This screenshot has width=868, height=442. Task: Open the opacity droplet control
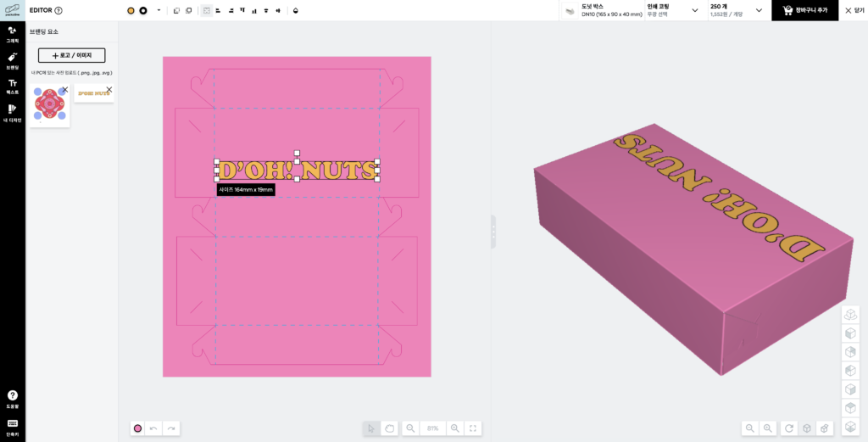tap(295, 10)
